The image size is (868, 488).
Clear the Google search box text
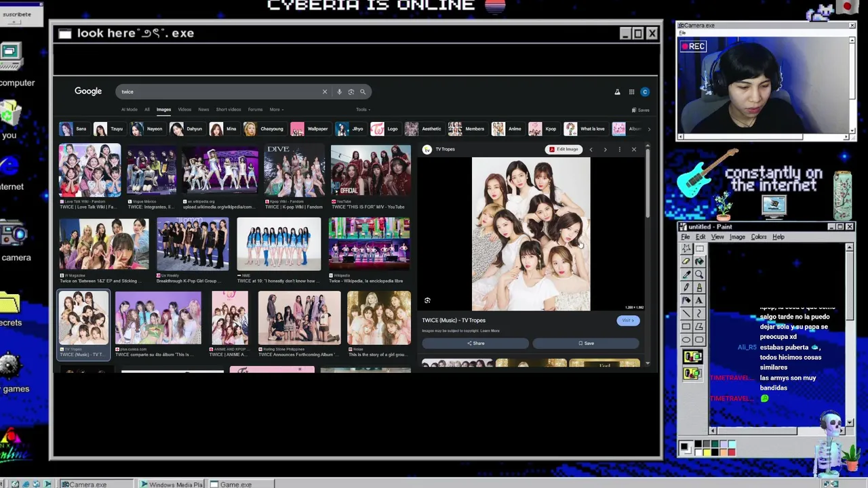coord(324,91)
